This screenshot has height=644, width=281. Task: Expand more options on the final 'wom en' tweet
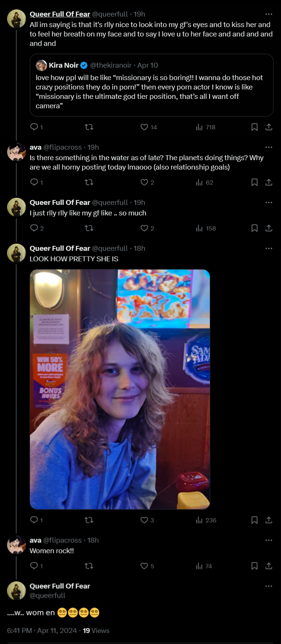269,586
